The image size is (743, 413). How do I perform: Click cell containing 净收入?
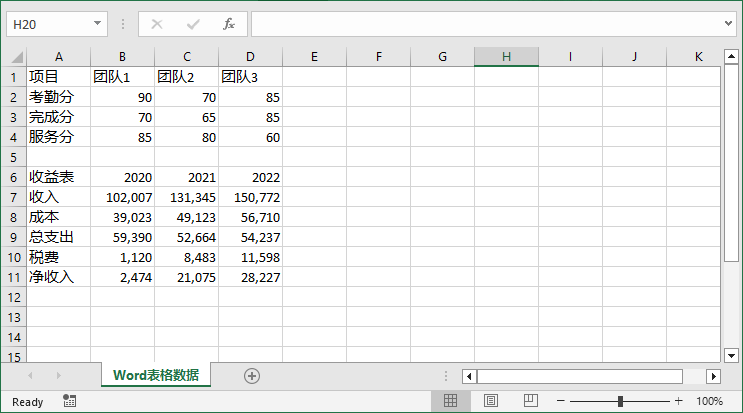click(58, 277)
